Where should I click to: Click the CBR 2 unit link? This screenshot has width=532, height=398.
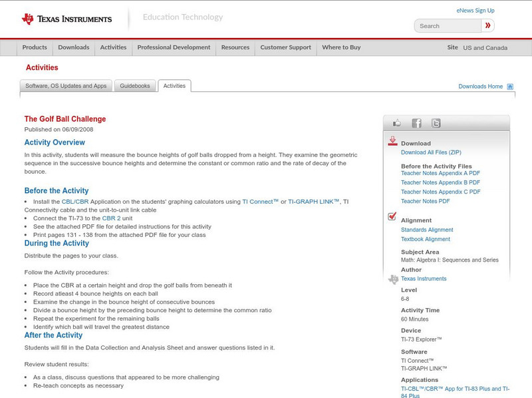tap(111, 218)
